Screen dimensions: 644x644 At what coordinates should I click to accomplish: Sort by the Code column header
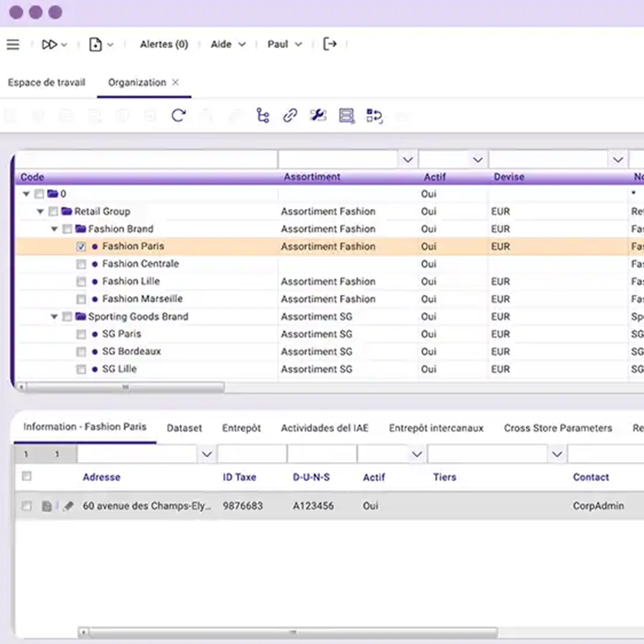coord(32,177)
